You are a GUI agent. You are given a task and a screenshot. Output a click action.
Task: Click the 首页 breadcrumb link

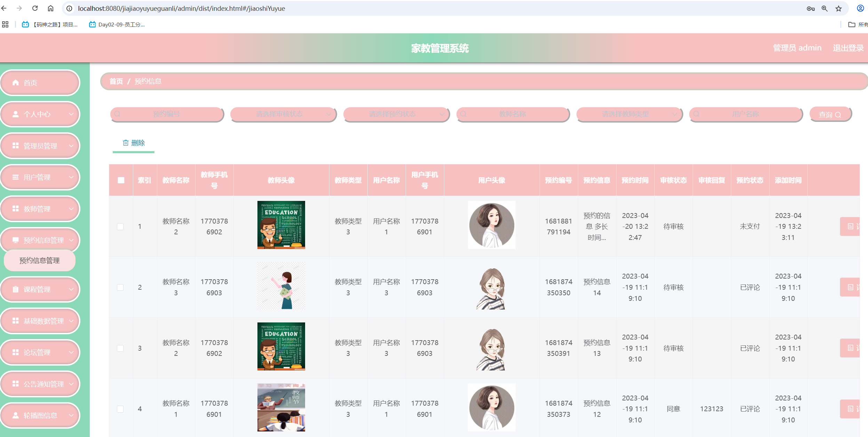[116, 81]
